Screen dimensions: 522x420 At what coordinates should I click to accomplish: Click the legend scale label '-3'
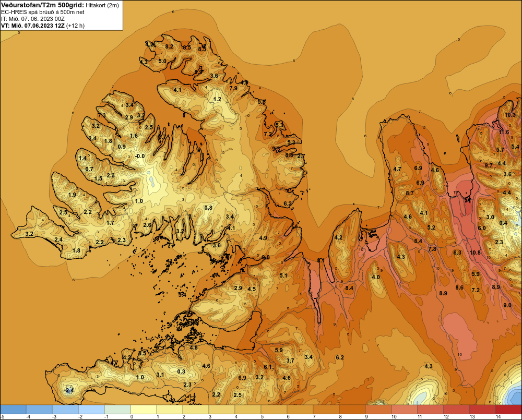pos(54,417)
